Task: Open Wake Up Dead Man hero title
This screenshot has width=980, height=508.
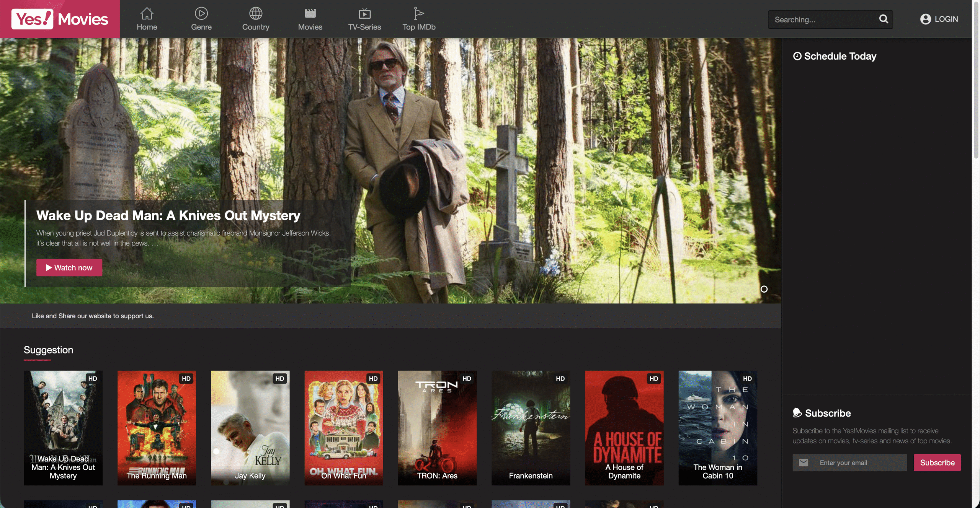Action: coord(168,215)
